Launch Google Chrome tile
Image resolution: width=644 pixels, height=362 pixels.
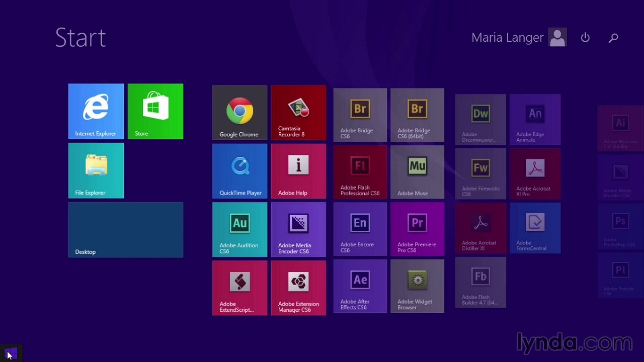239,113
